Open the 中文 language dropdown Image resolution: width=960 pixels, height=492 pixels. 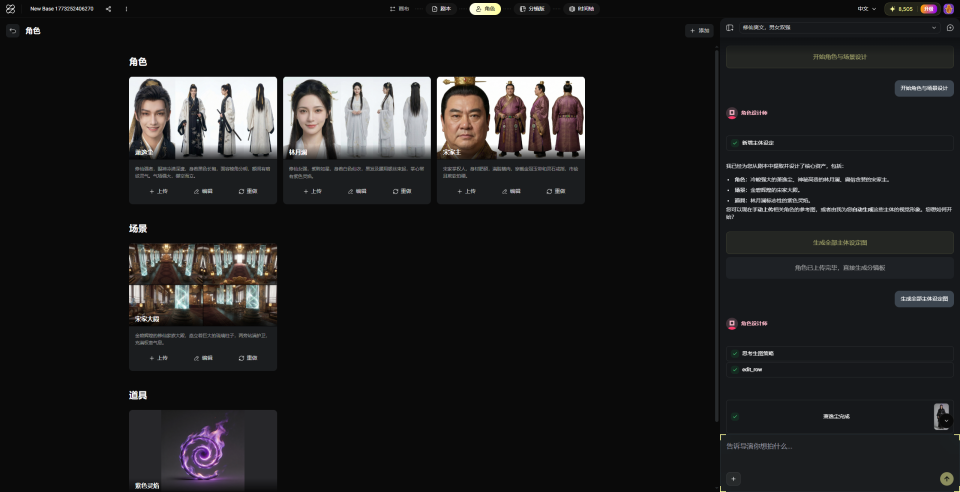tap(866, 8)
